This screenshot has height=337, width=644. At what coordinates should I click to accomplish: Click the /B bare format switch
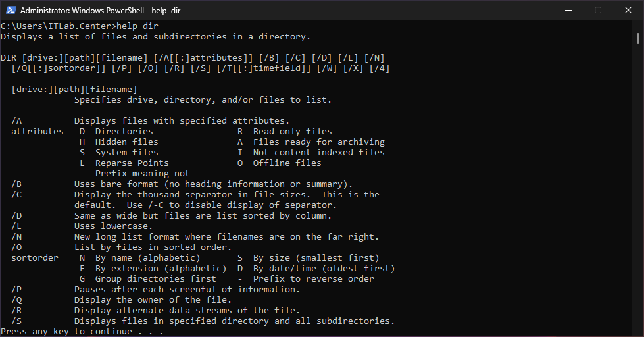click(x=16, y=184)
